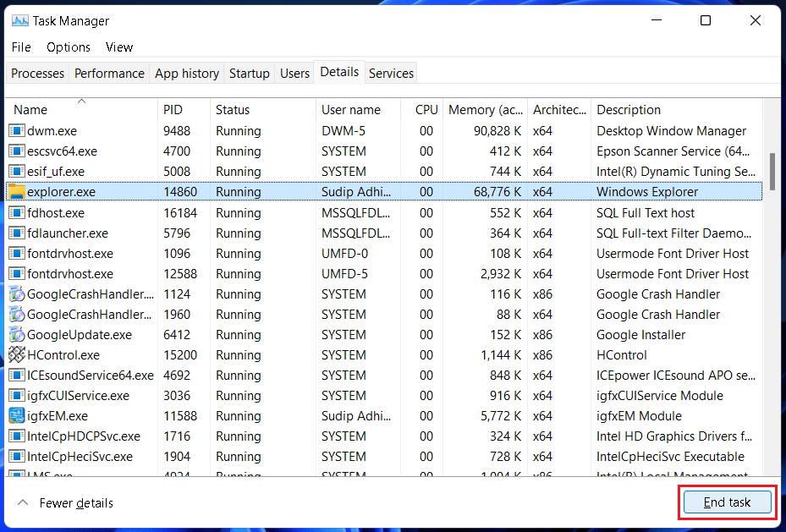Switch to the Services tab
This screenshot has width=786, height=532.
(x=391, y=73)
